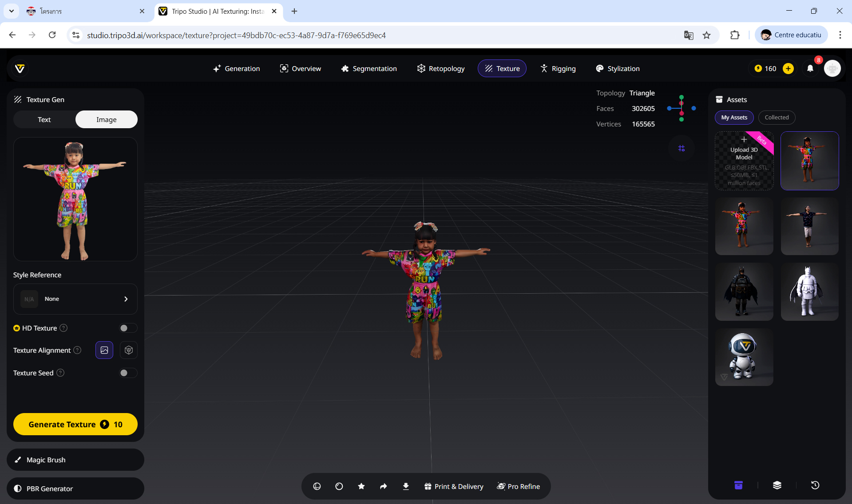
Task: Open notifications bell icon
Action: pos(810,68)
